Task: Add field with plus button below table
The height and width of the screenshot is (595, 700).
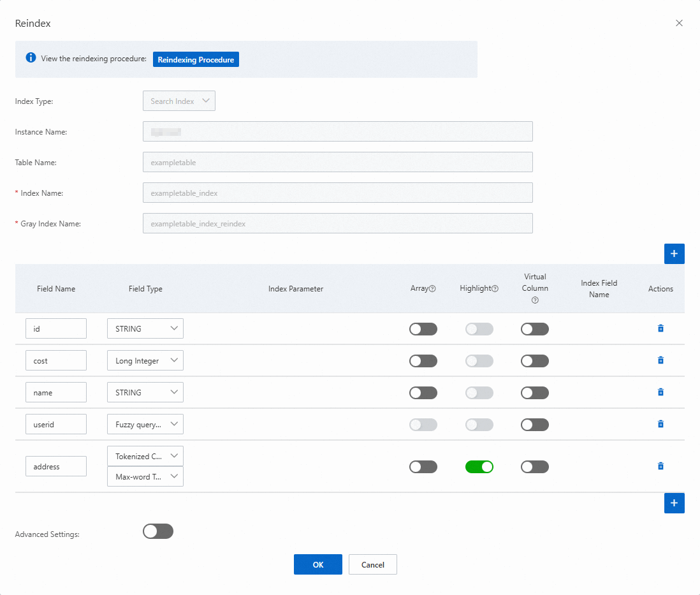Action: (x=674, y=503)
